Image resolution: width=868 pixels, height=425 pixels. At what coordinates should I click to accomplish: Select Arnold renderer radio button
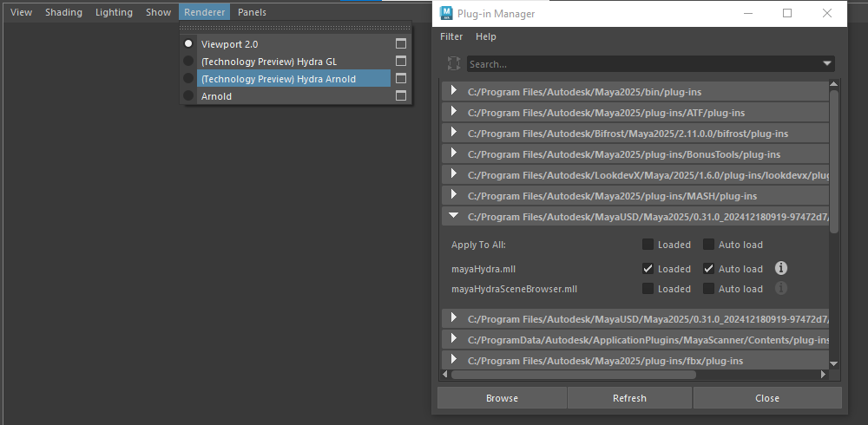188,95
